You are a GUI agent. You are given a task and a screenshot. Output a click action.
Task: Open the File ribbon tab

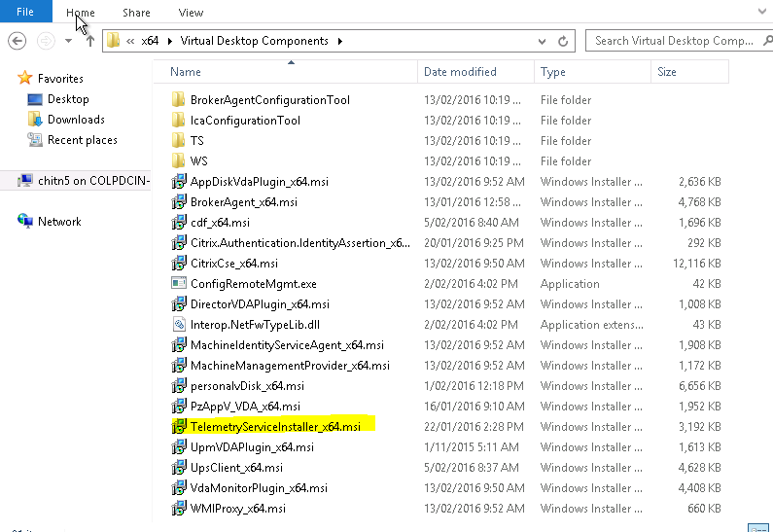pyautogui.click(x=25, y=12)
